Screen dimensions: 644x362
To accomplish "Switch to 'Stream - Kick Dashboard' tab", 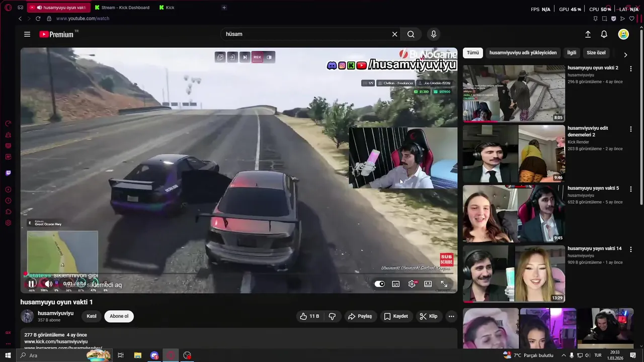I will [122, 8].
